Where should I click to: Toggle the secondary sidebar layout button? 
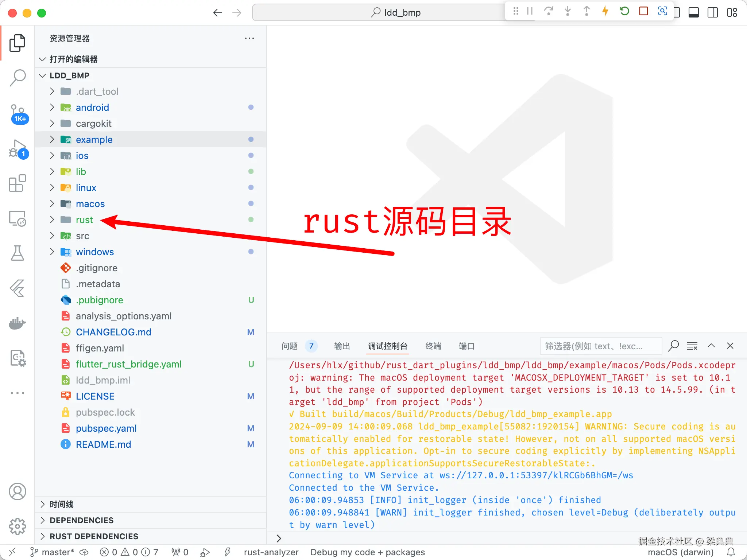[x=712, y=13]
